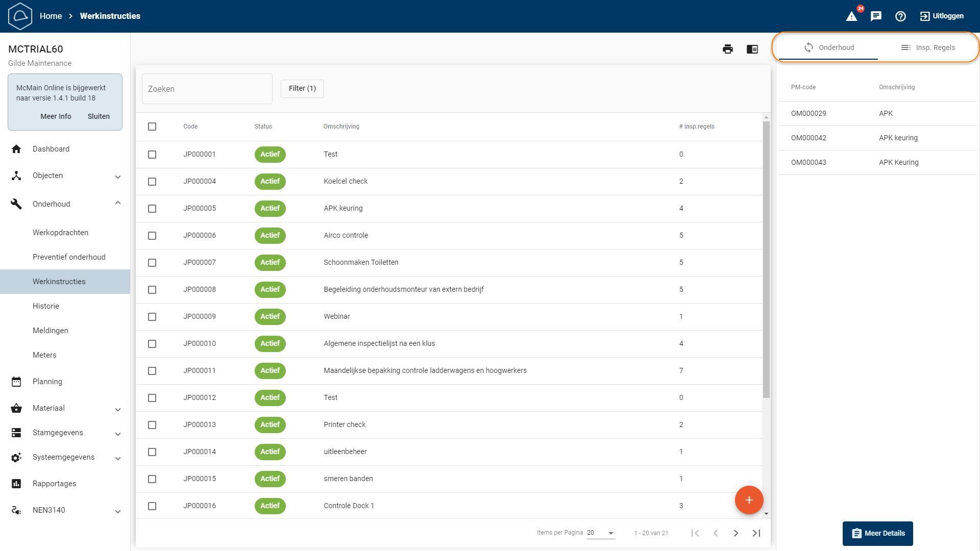Switch to the Insp. Regels tab

pos(928,47)
